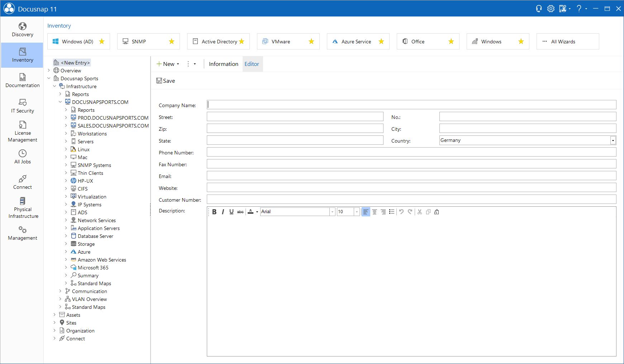Expand the Assets tree node
This screenshot has width=624, height=364.
click(54, 315)
